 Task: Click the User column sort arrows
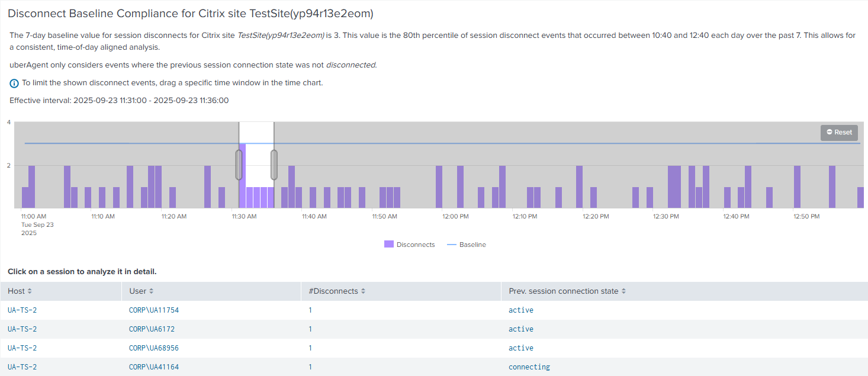pyautogui.click(x=151, y=291)
